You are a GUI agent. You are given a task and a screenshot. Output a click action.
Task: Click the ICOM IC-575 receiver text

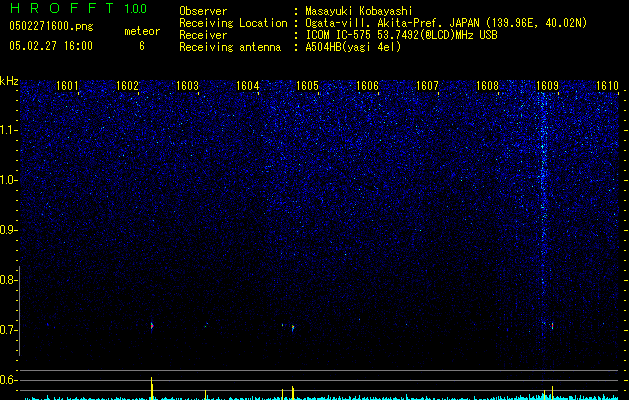coord(401,35)
